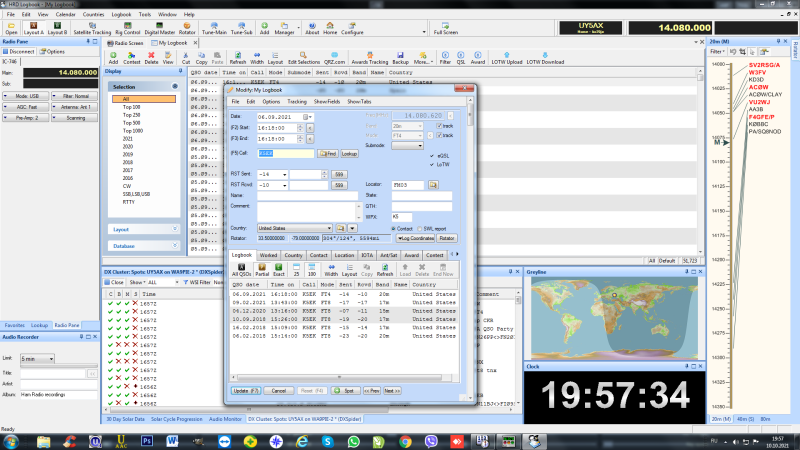
Task: Open Skype from Windows taskbar
Action: click(328, 441)
